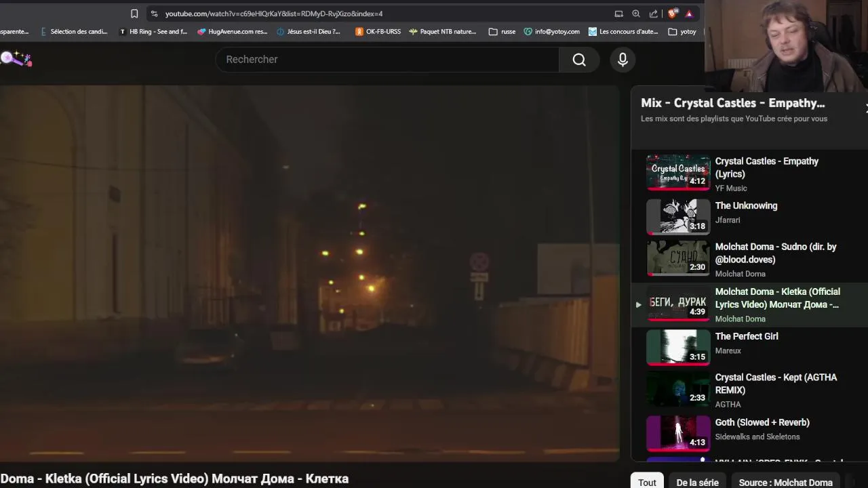
Task: Click 'Mareux' channel name
Action: (728, 351)
